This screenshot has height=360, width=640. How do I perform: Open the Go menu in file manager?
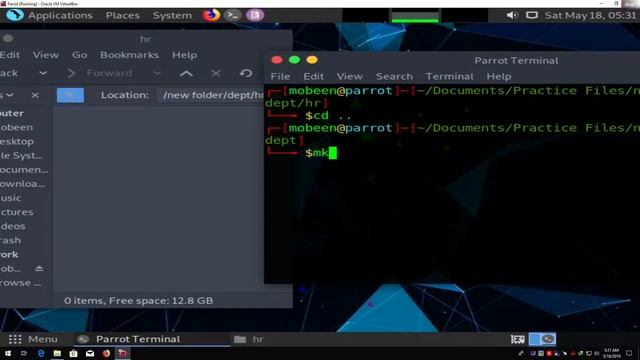(x=80, y=55)
